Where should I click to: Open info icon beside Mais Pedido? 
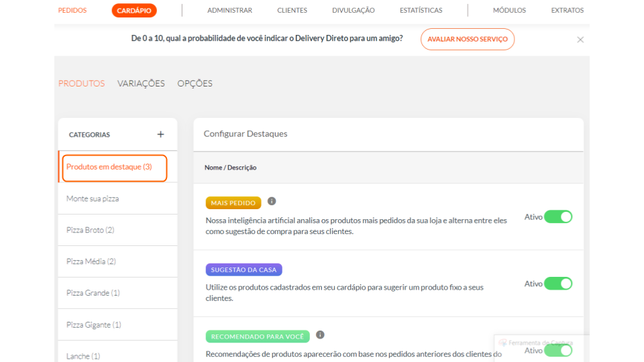point(272,201)
